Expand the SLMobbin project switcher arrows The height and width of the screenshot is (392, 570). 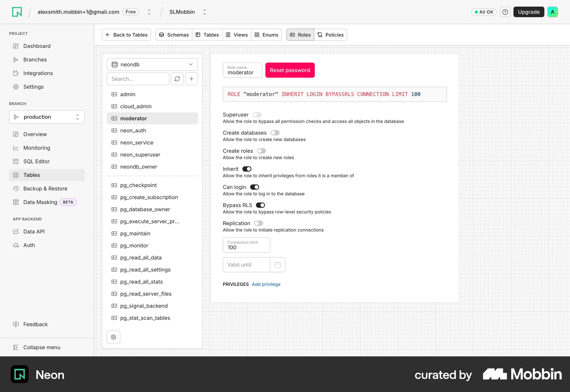click(205, 12)
